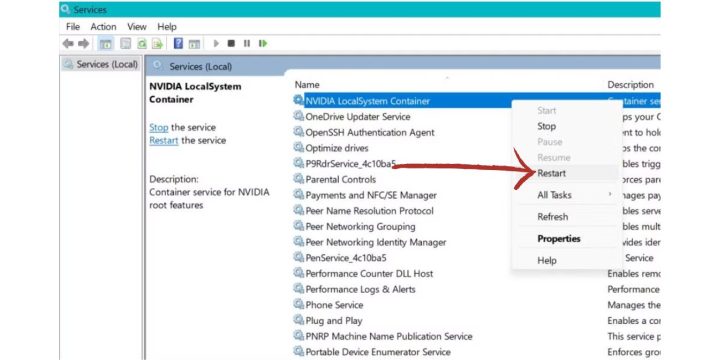Select the Plug and Play service
The height and width of the screenshot is (360, 720).
[333, 321]
